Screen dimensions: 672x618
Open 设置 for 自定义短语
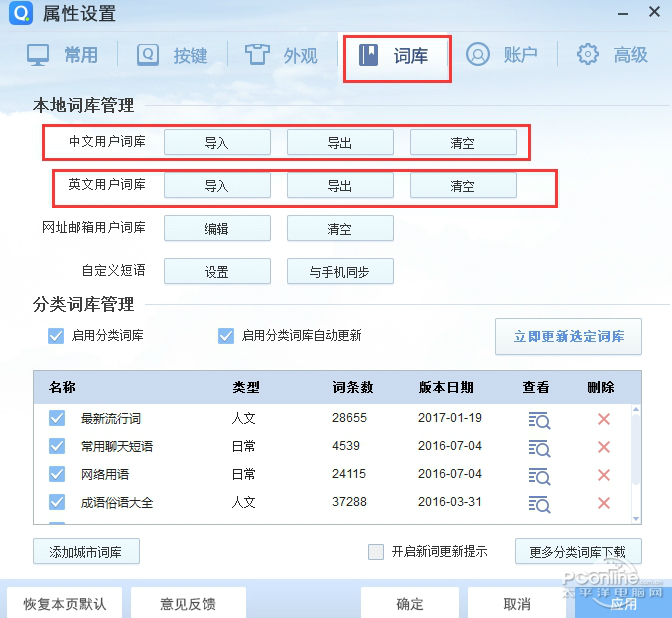[217, 271]
